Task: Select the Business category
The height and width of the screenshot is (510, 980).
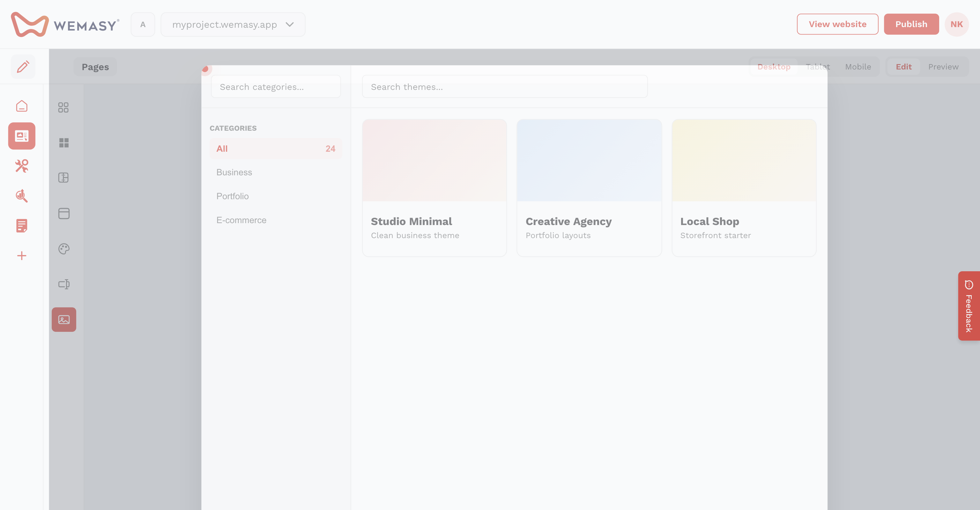Action: click(276, 172)
